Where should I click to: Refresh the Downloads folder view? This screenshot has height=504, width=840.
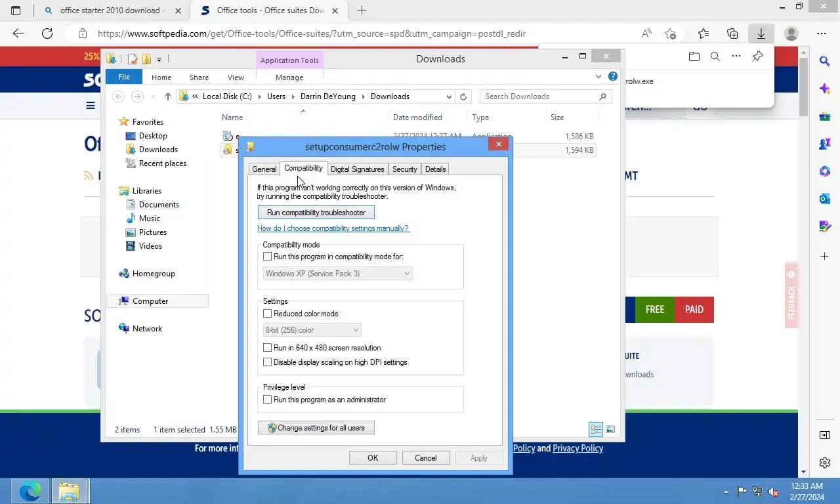pos(463,96)
